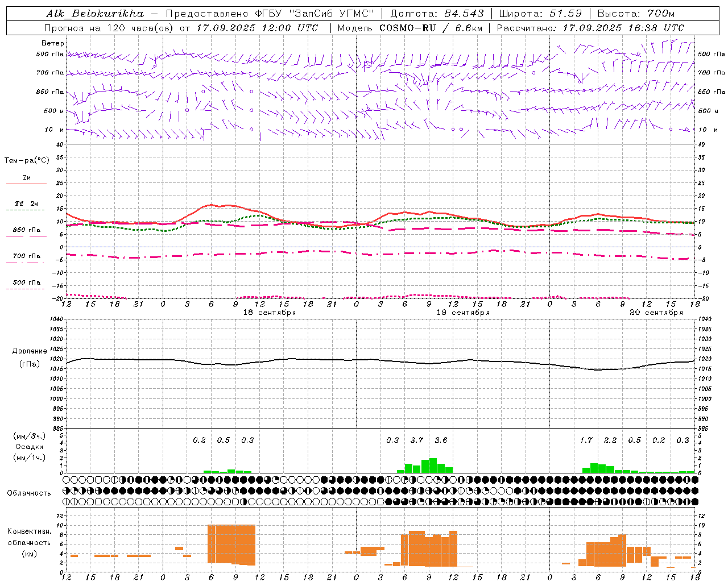Click the station name 'Alk_Belokurikha' in the header
This screenshot has width=728, height=582.
click(94, 14)
